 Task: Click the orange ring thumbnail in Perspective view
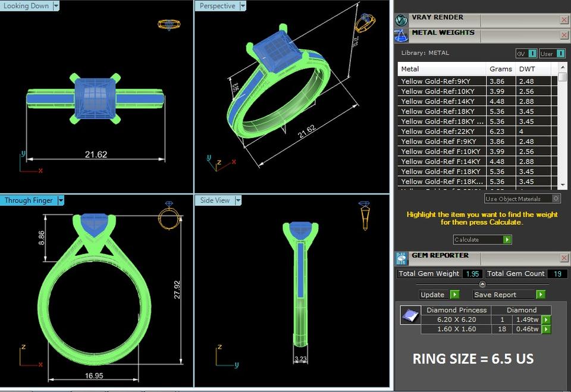point(365,23)
